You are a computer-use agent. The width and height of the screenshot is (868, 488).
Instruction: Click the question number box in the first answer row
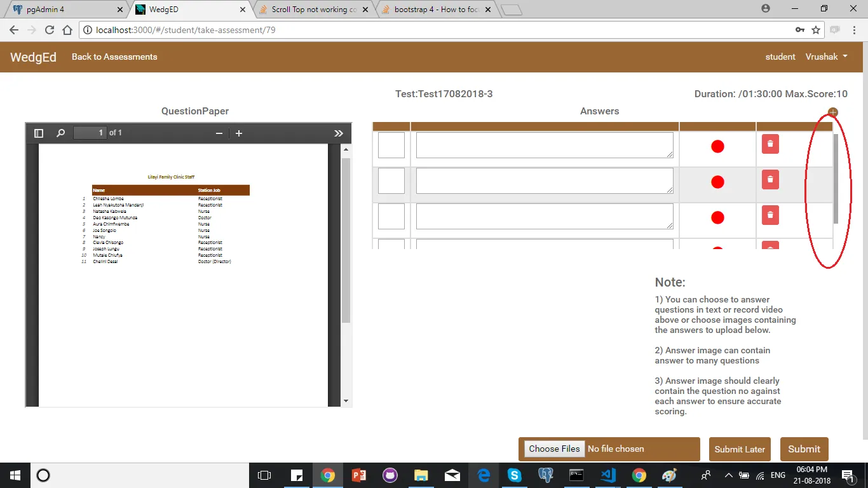click(x=391, y=145)
